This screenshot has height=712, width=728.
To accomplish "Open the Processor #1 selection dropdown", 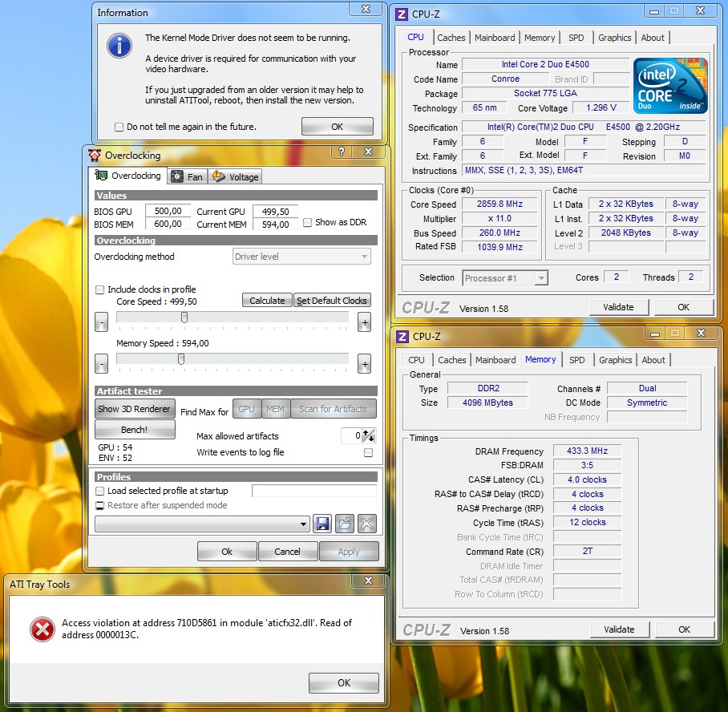I will [505, 278].
